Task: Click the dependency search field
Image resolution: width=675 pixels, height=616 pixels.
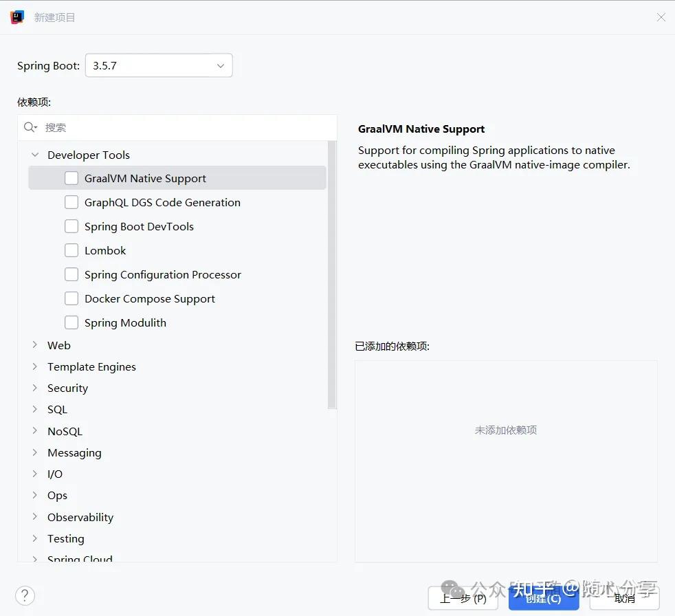Action: pos(177,127)
